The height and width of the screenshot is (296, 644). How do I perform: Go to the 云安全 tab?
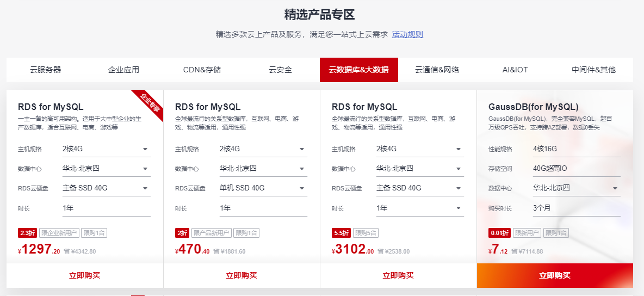click(280, 70)
